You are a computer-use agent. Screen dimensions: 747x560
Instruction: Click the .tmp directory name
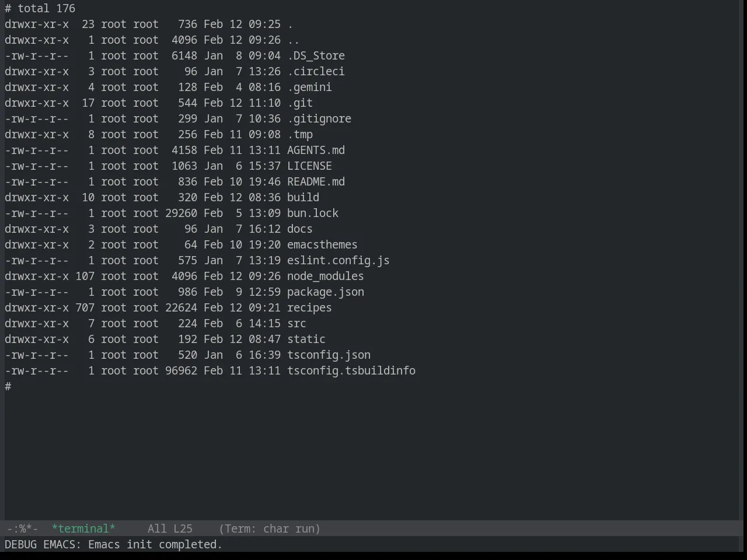pyautogui.click(x=300, y=134)
